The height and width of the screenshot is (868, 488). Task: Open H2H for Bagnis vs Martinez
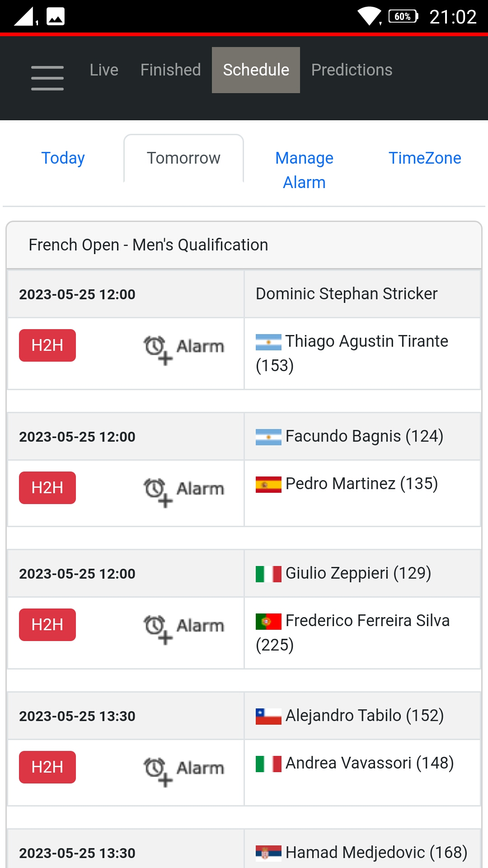pos(47,488)
